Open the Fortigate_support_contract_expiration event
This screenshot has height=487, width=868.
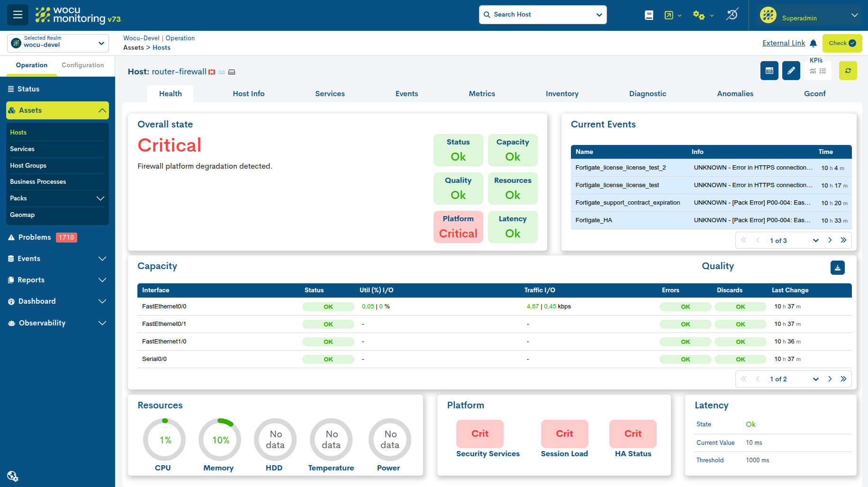pos(711,203)
